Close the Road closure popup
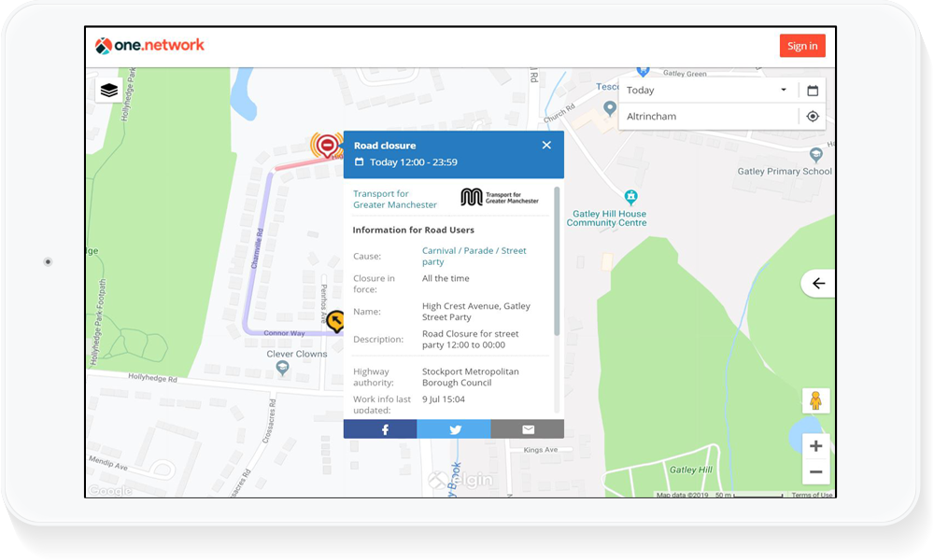The width and height of the screenshot is (934, 560). (x=546, y=145)
